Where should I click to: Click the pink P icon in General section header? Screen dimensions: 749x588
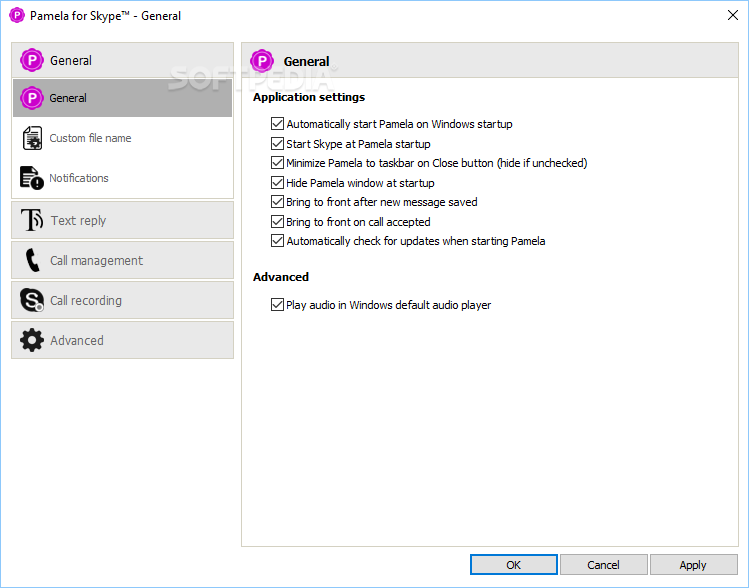tap(32, 60)
